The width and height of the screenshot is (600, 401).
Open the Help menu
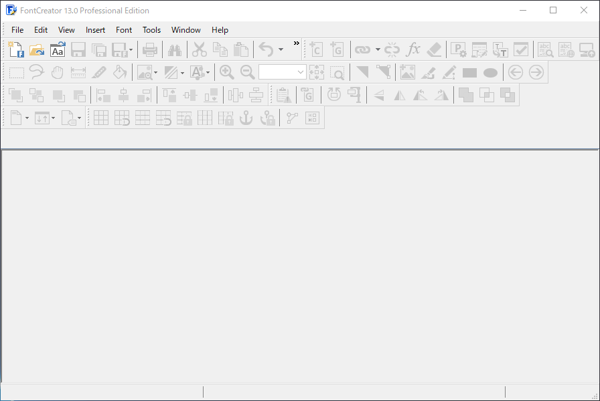pyautogui.click(x=220, y=30)
